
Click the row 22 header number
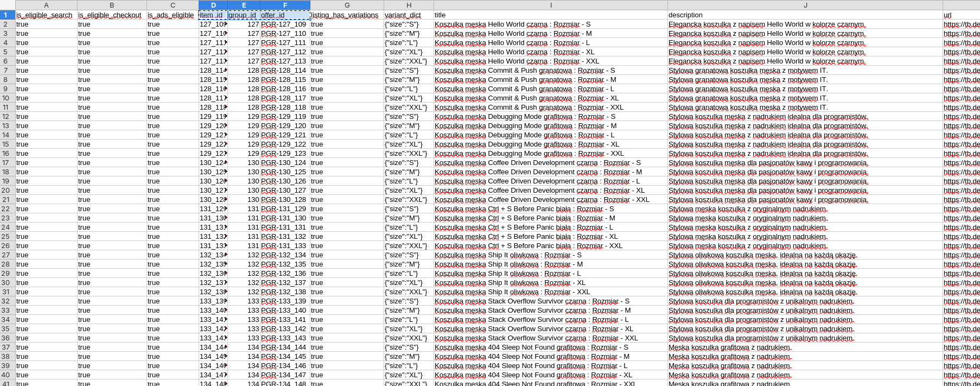point(8,209)
